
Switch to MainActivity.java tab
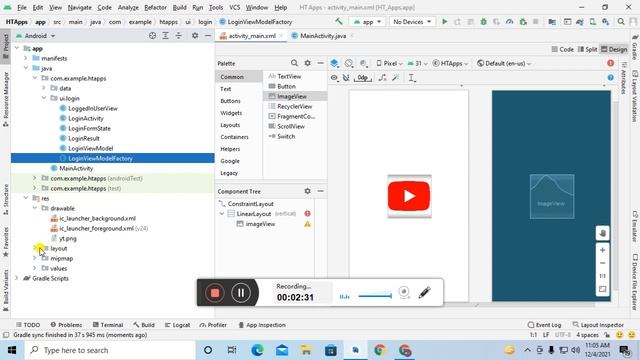[x=323, y=36]
